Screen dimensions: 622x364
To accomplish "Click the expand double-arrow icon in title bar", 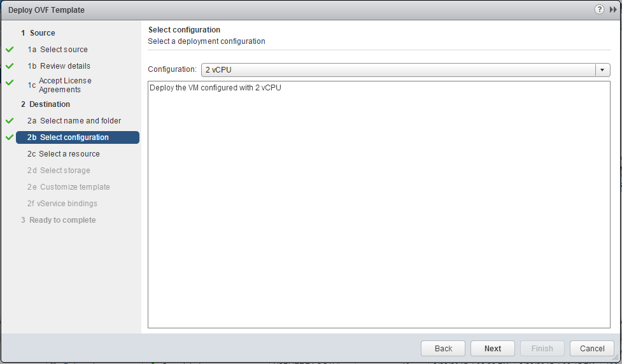I will click(613, 10).
